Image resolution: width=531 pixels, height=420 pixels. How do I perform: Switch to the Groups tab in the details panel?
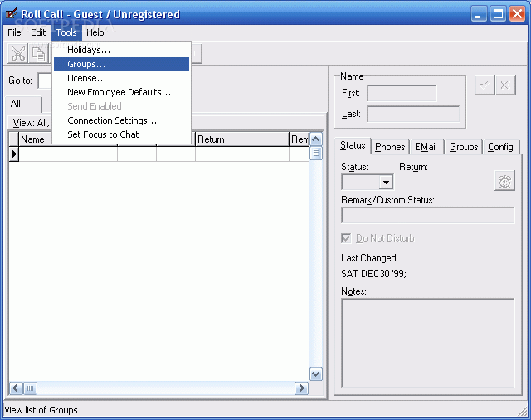click(464, 147)
